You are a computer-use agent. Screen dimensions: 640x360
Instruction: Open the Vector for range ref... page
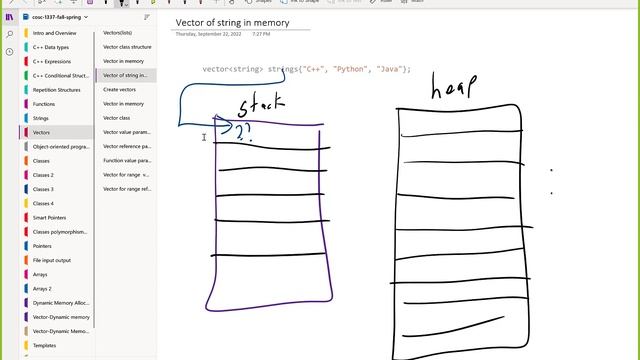coord(126,189)
